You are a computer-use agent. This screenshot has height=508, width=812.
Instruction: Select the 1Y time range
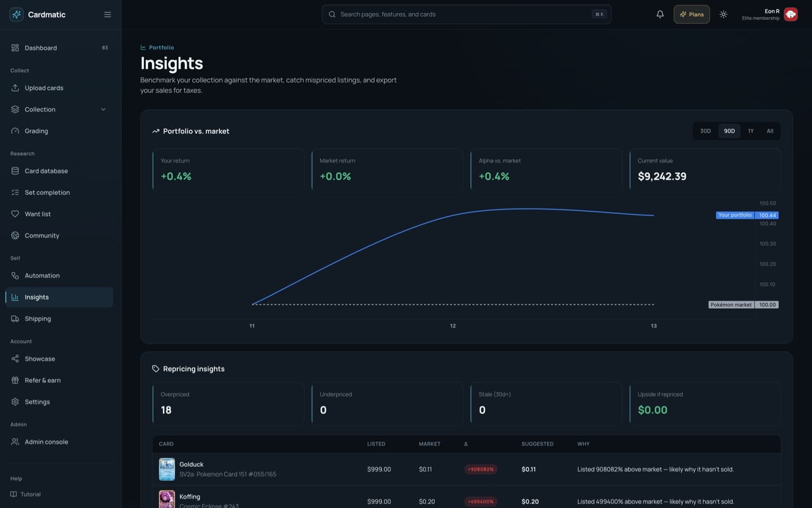[x=751, y=131]
